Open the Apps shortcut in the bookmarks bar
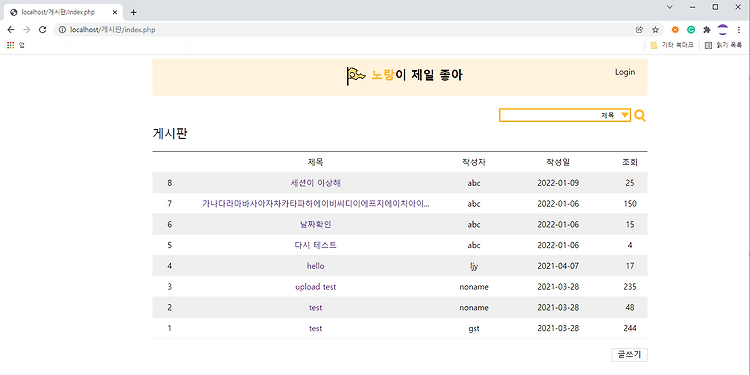This screenshot has height=375, width=750. point(16,45)
